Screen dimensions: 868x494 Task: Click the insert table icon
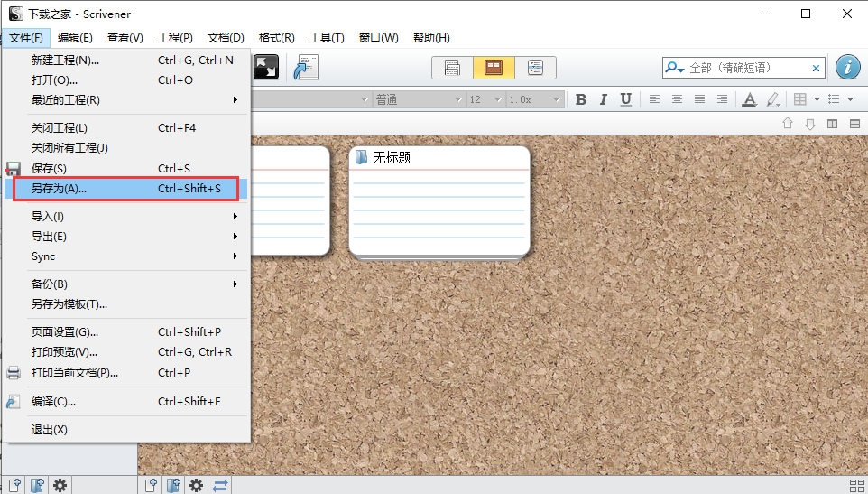pos(800,99)
